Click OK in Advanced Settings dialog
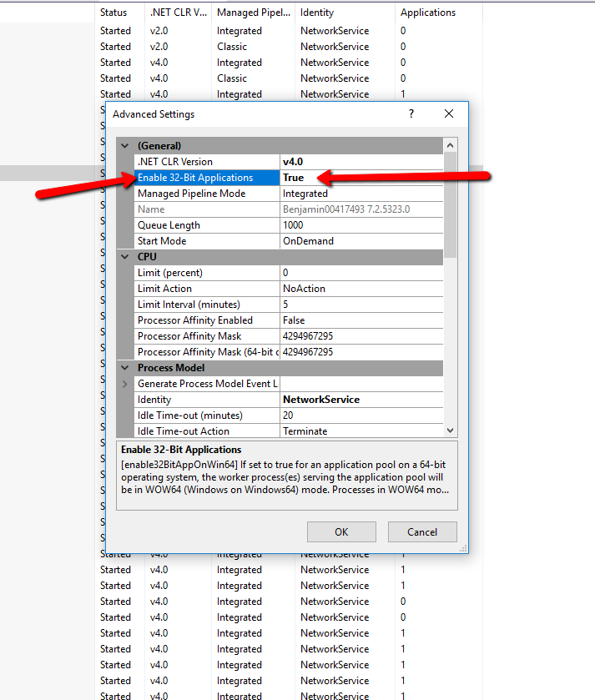Screen dimensions: 595x700 [341, 531]
